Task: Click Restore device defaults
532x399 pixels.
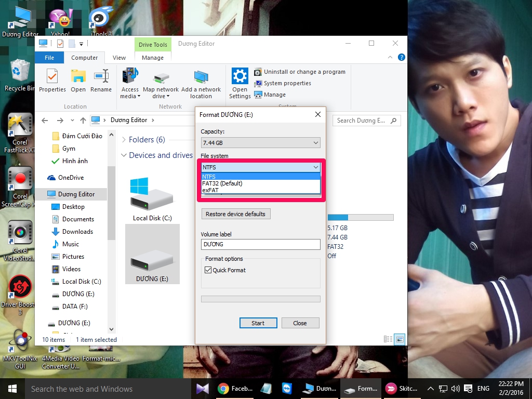Action: 235,214
